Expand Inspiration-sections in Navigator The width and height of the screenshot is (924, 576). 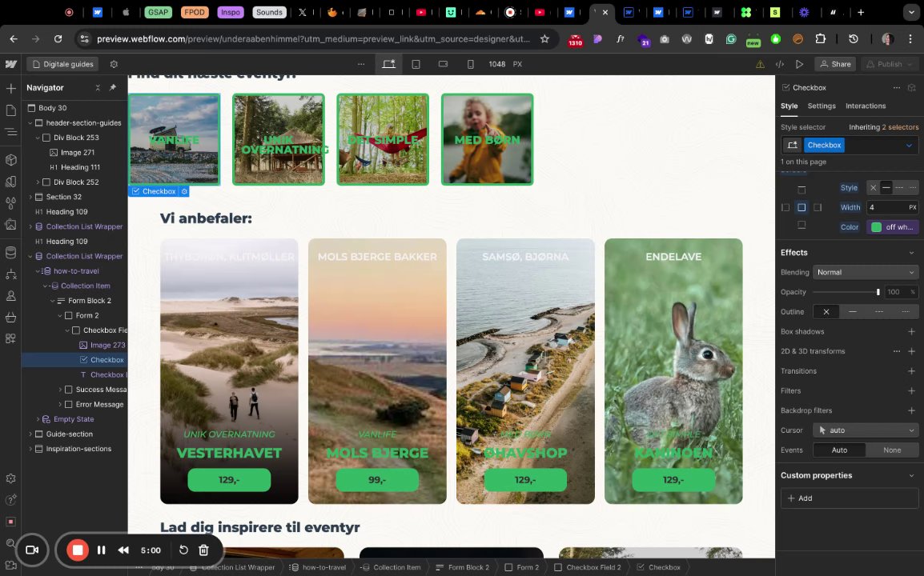30,449
